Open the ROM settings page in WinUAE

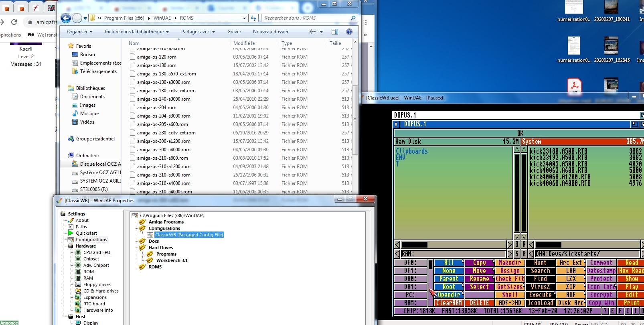[x=88, y=272]
